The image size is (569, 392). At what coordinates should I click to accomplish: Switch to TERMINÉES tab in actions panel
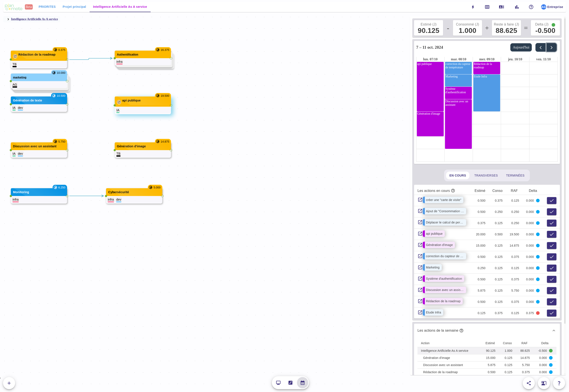(515, 175)
